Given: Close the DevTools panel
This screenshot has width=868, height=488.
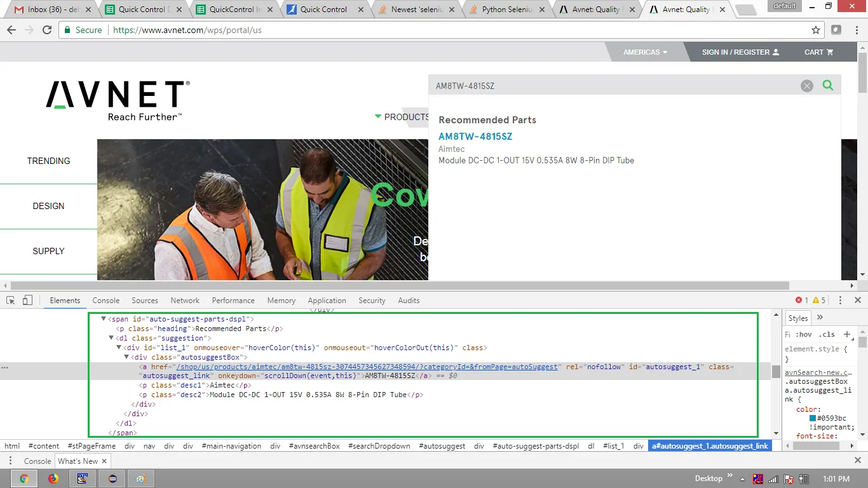Looking at the screenshot, I should [858, 301].
